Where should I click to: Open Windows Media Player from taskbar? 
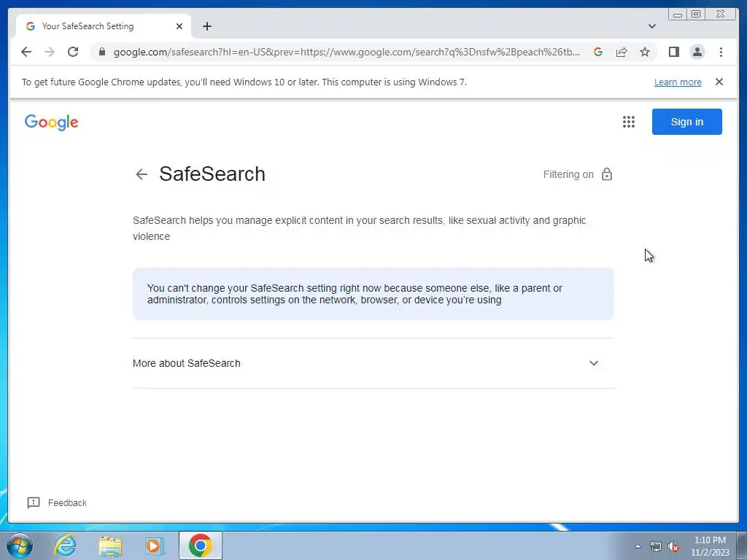click(x=155, y=545)
